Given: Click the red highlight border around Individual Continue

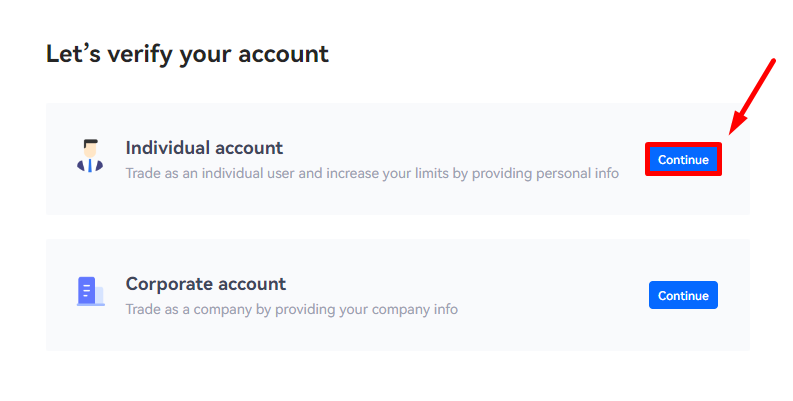Looking at the screenshot, I should (x=683, y=144).
